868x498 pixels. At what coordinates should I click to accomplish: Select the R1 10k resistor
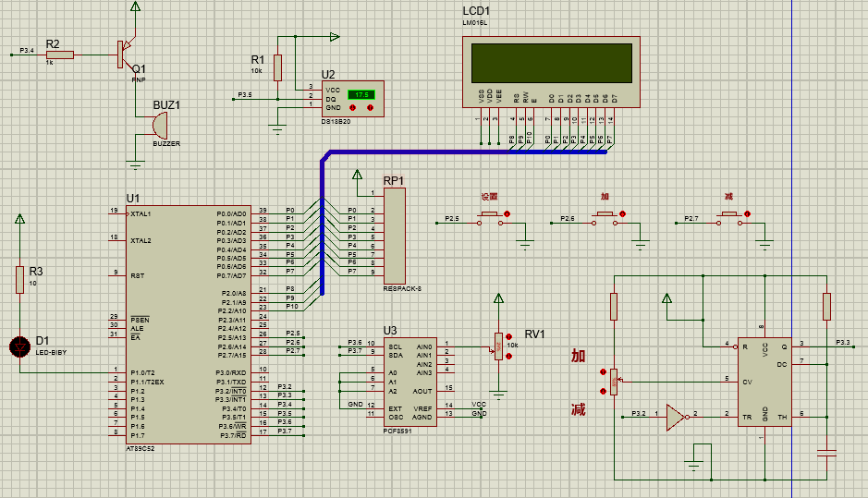(277, 67)
